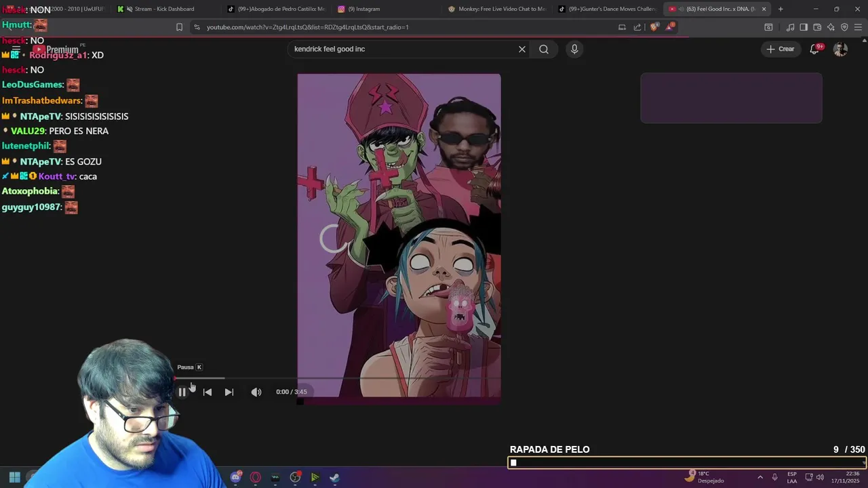Switch to Gunter's Dance Moves Challenge tab
This screenshot has height=488, width=868.
(607, 9)
